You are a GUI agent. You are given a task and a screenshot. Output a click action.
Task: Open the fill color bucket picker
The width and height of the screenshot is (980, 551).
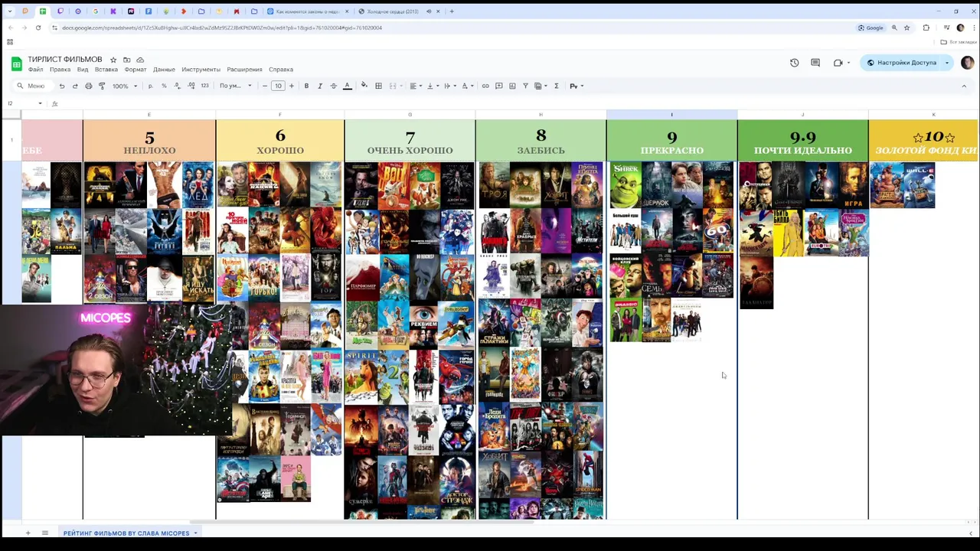point(364,86)
